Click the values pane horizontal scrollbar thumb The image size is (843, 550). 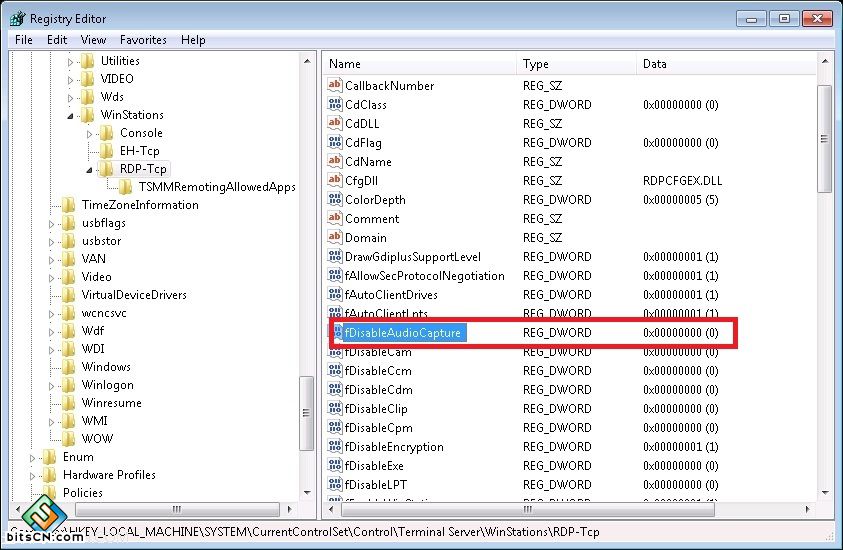coord(528,509)
